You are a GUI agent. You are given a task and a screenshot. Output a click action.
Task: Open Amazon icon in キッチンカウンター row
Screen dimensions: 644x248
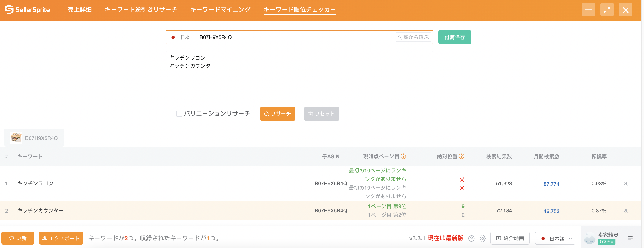[x=626, y=211]
